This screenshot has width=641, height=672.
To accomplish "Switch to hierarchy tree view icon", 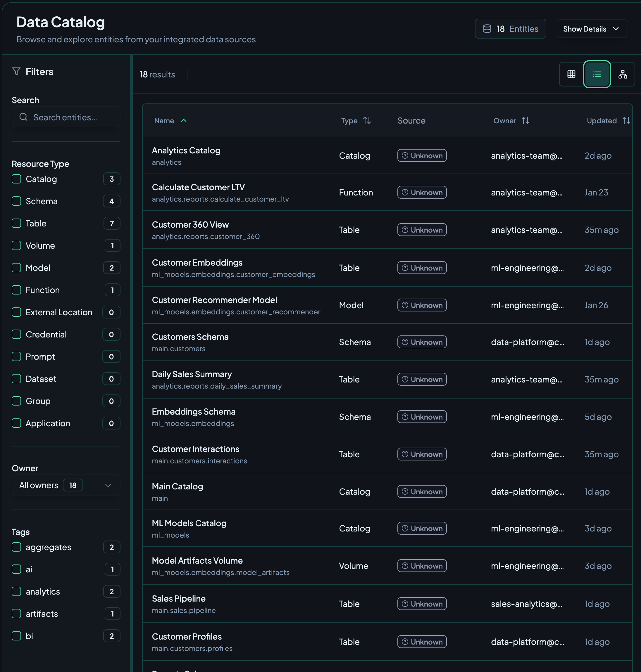I will [623, 74].
